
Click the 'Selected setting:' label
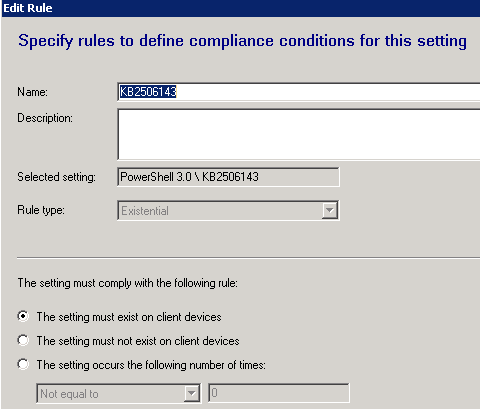56,177
